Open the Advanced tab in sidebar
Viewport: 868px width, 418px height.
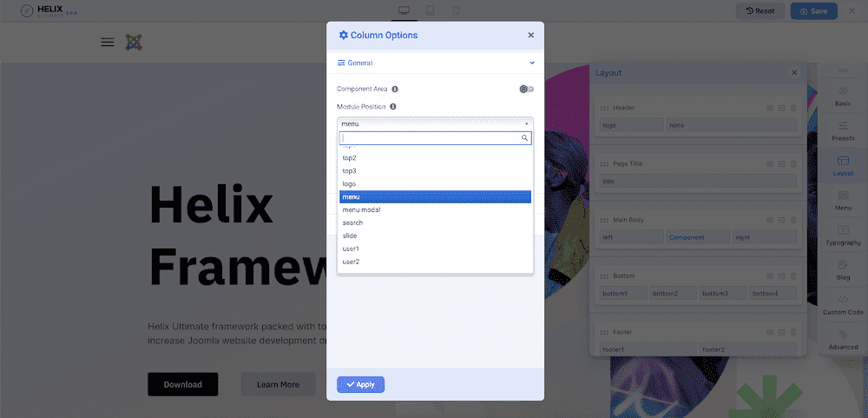(843, 340)
